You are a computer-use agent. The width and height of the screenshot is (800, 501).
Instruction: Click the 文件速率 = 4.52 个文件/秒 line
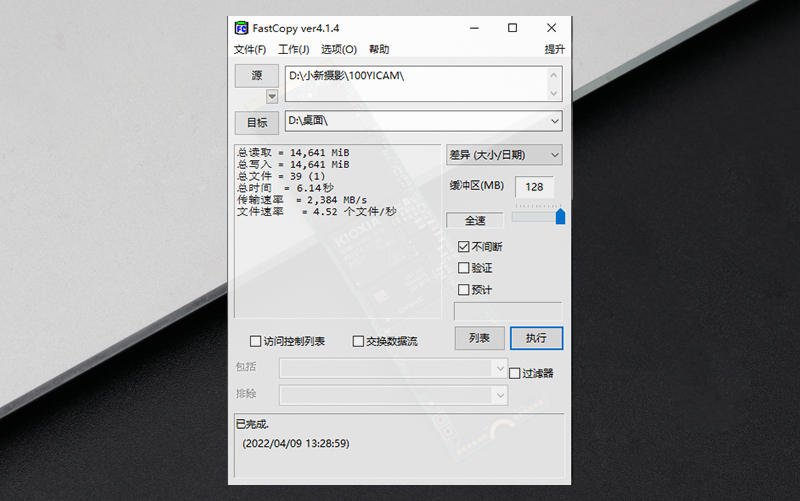point(316,212)
